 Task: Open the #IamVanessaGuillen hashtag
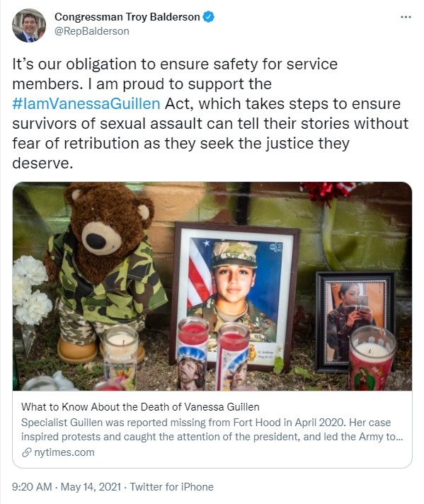pos(86,104)
